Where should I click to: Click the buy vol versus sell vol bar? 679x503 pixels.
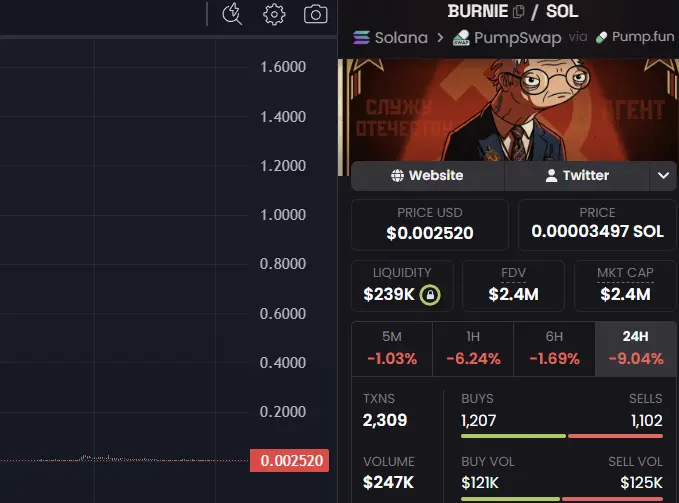pyautogui.click(x=562, y=499)
